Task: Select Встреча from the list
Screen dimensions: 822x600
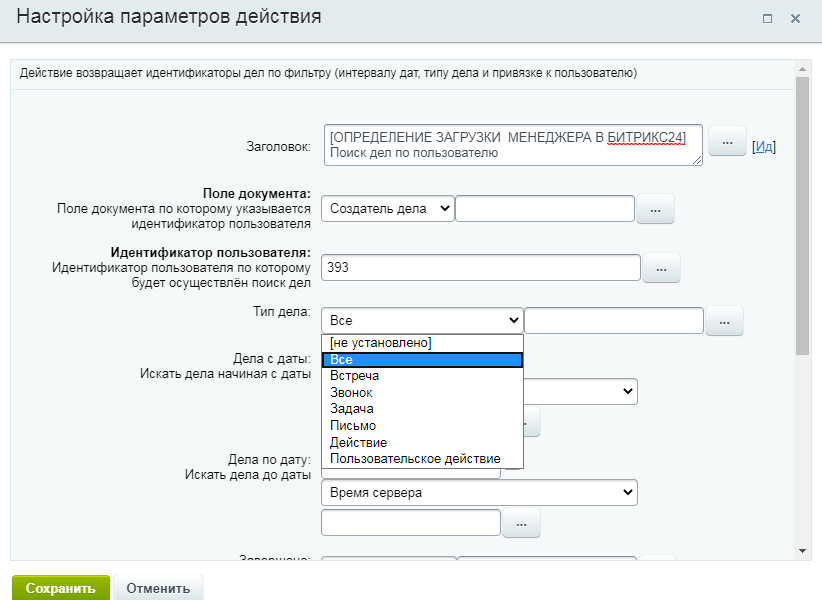Action: (354, 376)
